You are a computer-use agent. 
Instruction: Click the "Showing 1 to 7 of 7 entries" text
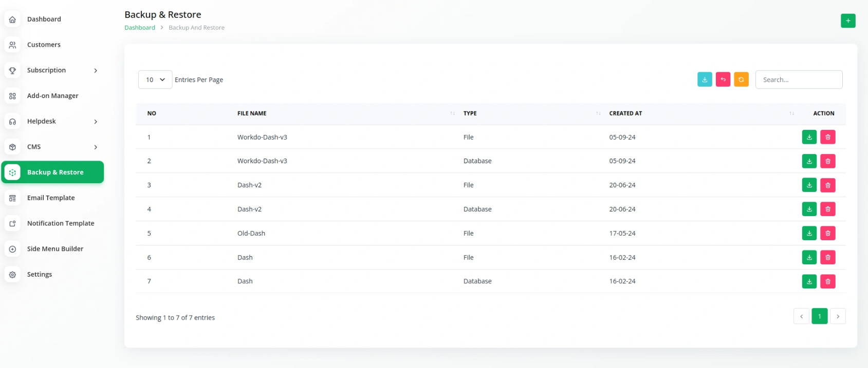(175, 318)
